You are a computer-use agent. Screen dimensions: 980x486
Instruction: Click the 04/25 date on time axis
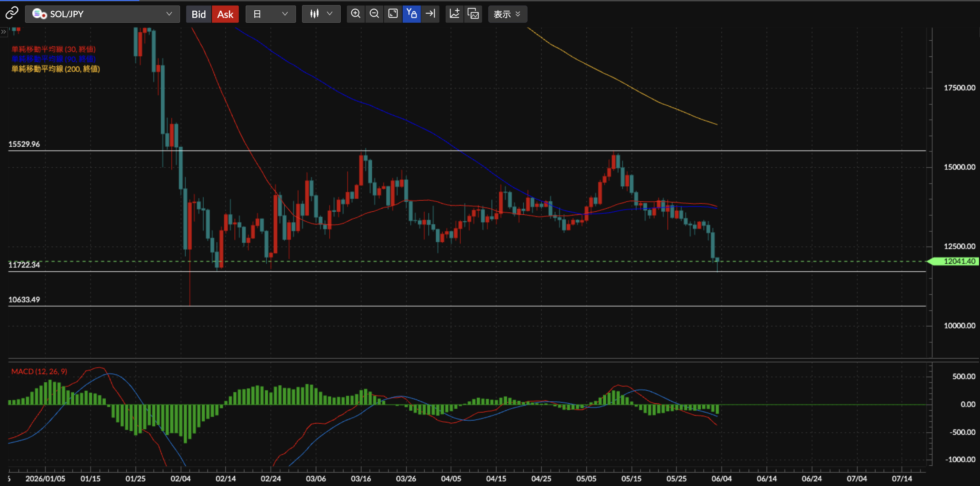point(541,479)
